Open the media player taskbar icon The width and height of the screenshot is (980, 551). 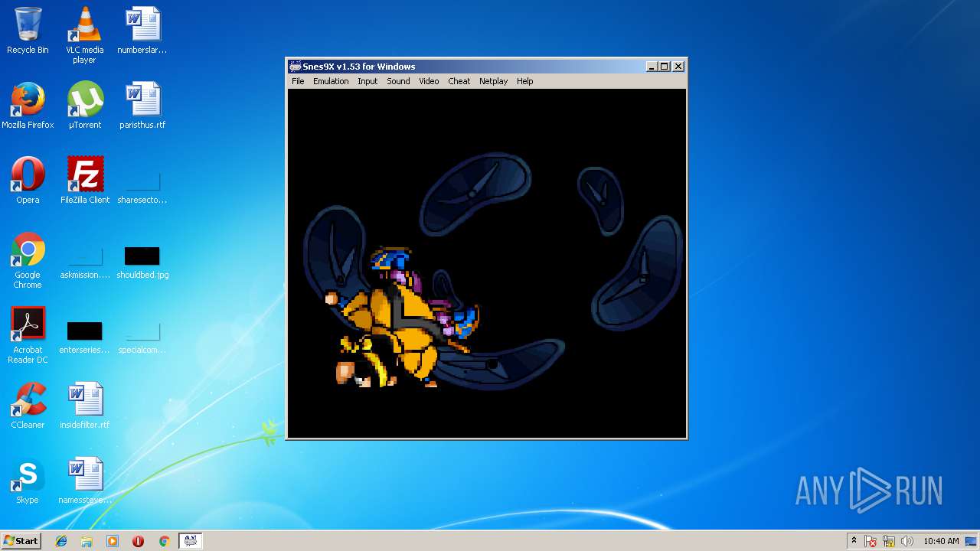[x=113, y=541]
